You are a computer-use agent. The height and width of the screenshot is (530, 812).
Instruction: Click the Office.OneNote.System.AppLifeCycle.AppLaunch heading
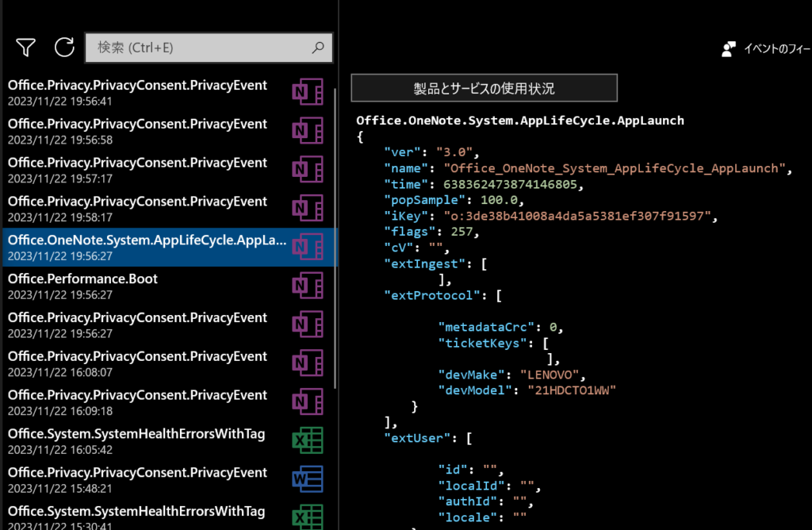[x=520, y=120]
